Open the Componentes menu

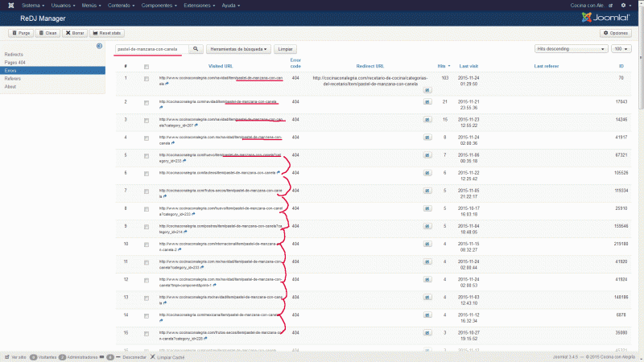coord(159,6)
